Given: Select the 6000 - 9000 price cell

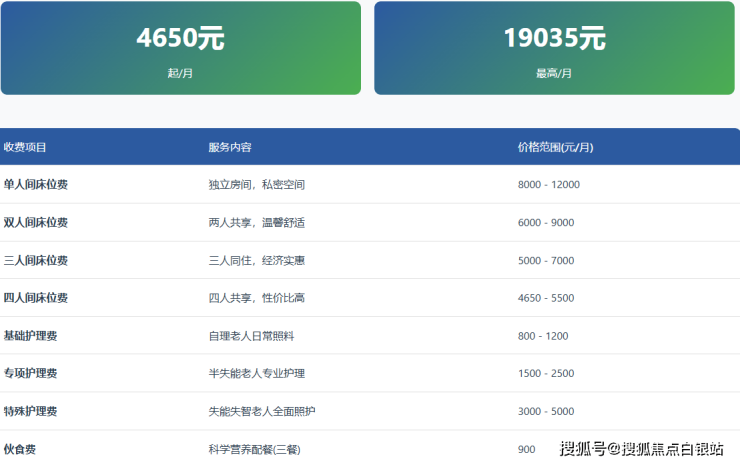Looking at the screenshot, I should pyautogui.click(x=546, y=223).
